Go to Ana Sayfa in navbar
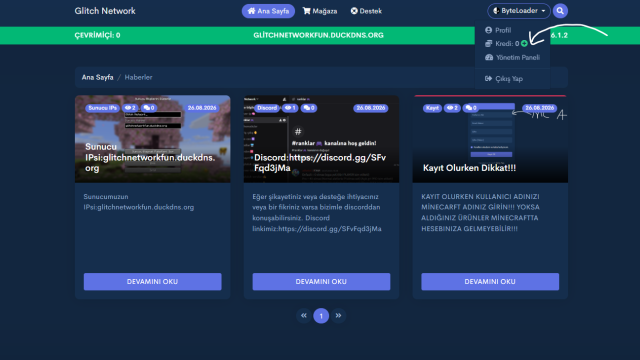 click(x=268, y=11)
